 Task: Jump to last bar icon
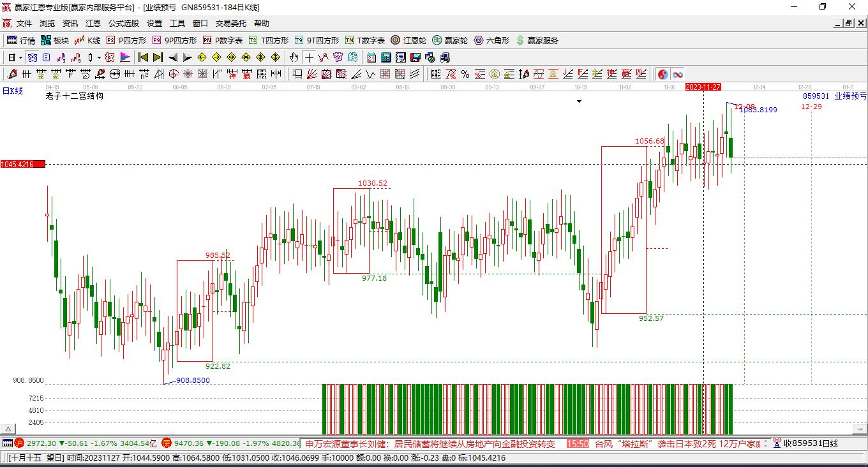(158, 57)
